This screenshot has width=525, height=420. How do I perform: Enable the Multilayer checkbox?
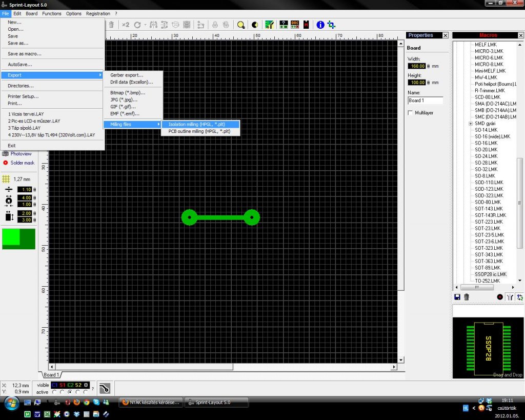[x=410, y=113]
